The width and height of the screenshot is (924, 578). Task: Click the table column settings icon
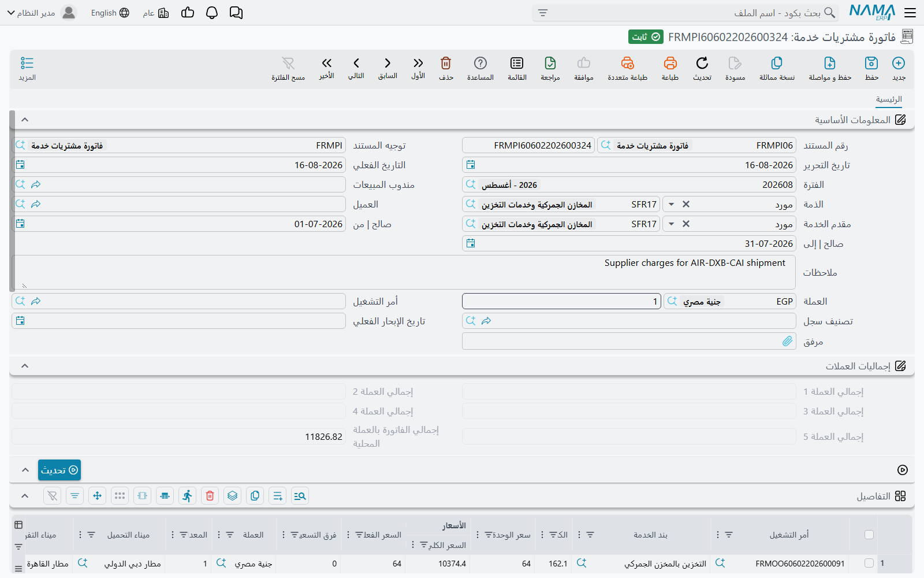(18, 525)
